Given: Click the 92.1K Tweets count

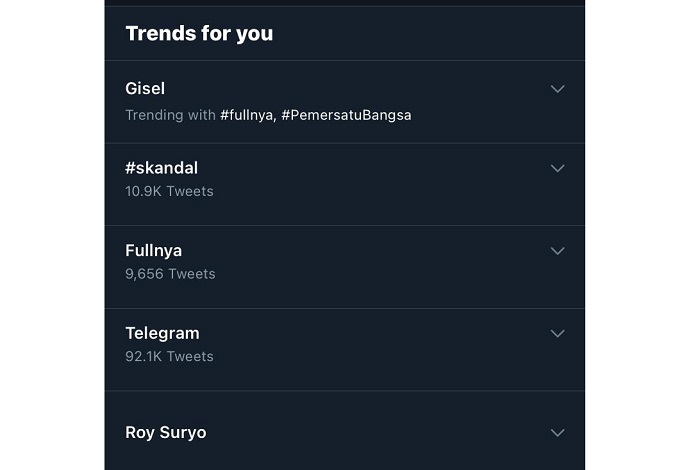Looking at the screenshot, I should (x=169, y=356).
